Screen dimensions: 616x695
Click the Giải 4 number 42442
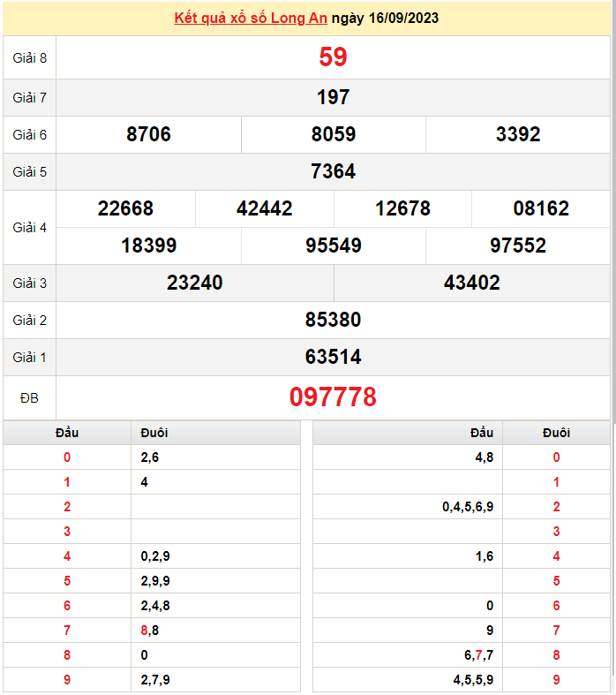click(x=265, y=208)
